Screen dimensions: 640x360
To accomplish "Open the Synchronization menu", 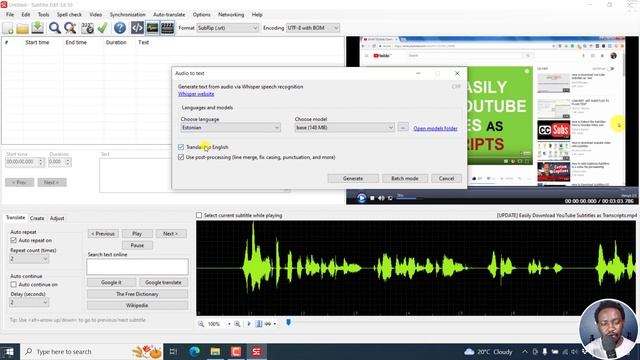I will pyautogui.click(x=127, y=14).
